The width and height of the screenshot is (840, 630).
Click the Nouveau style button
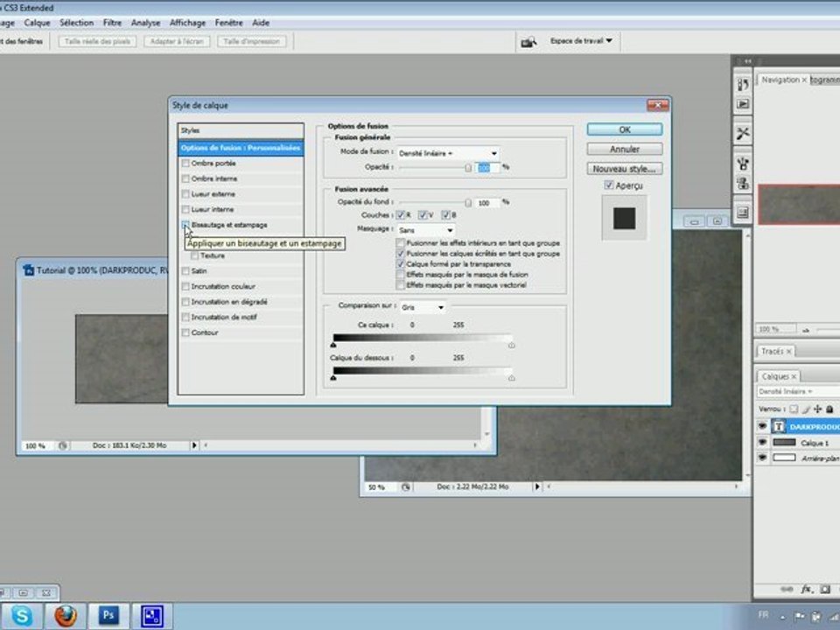(625, 169)
